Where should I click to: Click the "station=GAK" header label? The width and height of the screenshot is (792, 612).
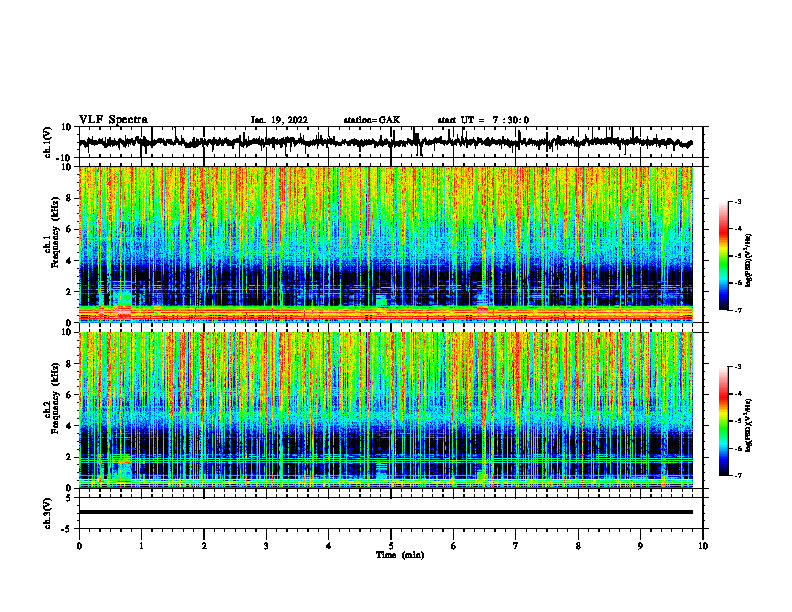pyautogui.click(x=372, y=120)
